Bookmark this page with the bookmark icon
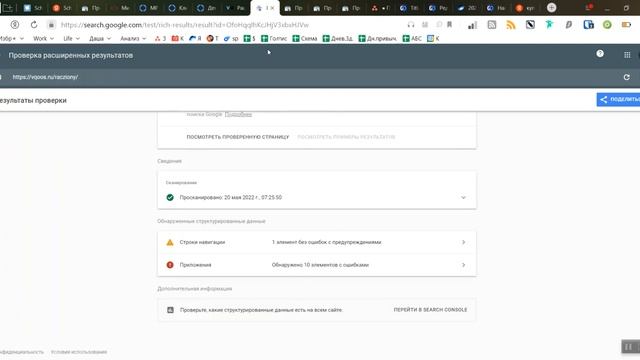Screen dimensions: 640x360 449,25
